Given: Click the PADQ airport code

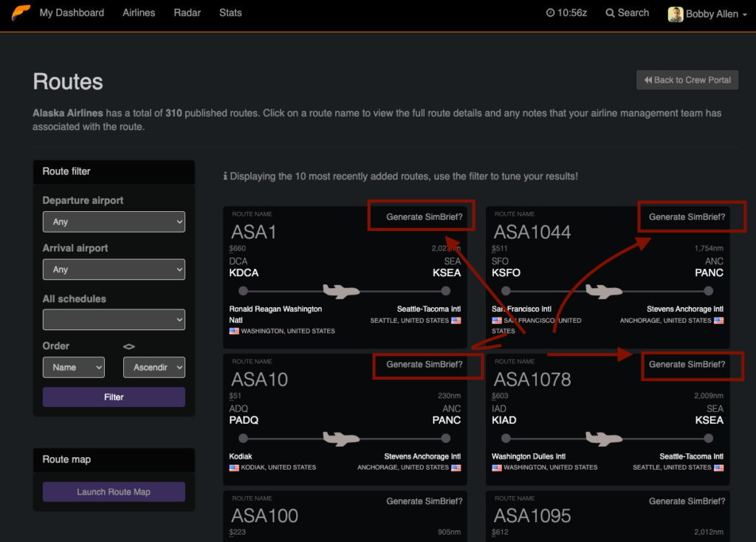Looking at the screenshot, I should (244, 420).
